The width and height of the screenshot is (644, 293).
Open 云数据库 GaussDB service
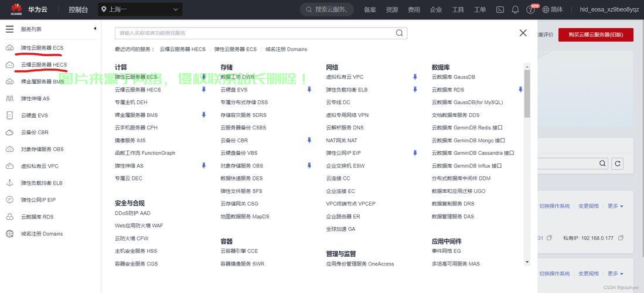[454, 77]
